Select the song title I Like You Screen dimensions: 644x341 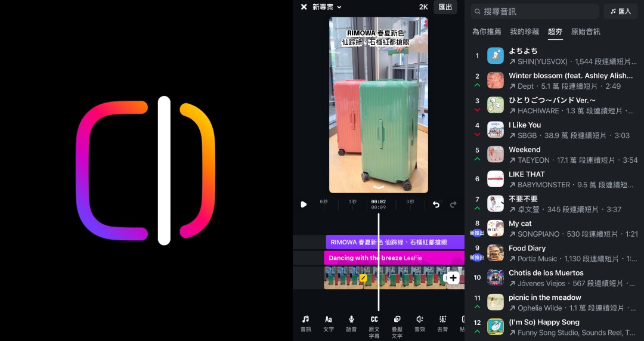tap(525, 125)
